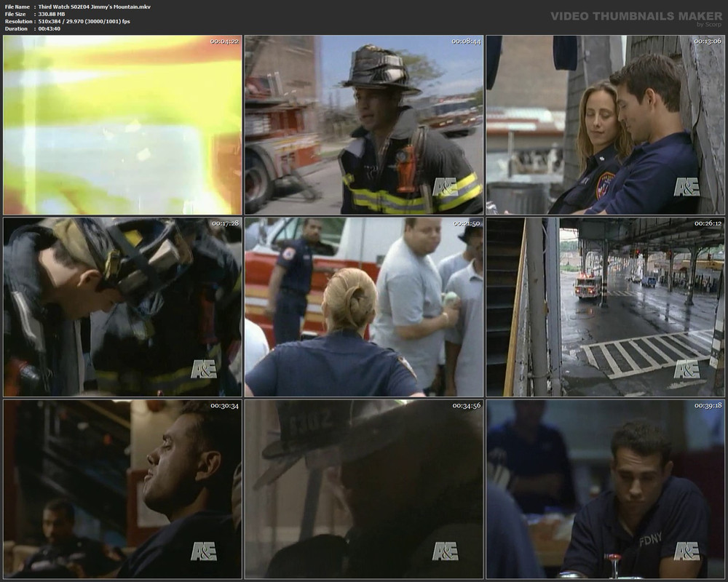
Task: Select the couple thumbnail at 00:13:06
Action: [x=606, y=125]
